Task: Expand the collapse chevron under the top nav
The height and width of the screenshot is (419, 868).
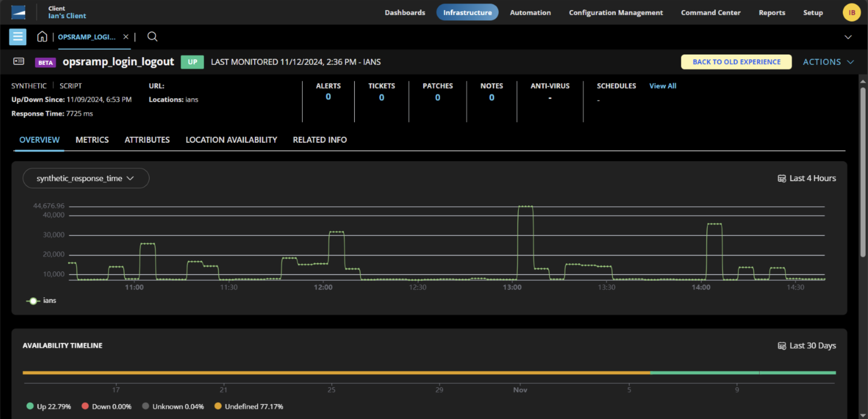Action: 848,37
